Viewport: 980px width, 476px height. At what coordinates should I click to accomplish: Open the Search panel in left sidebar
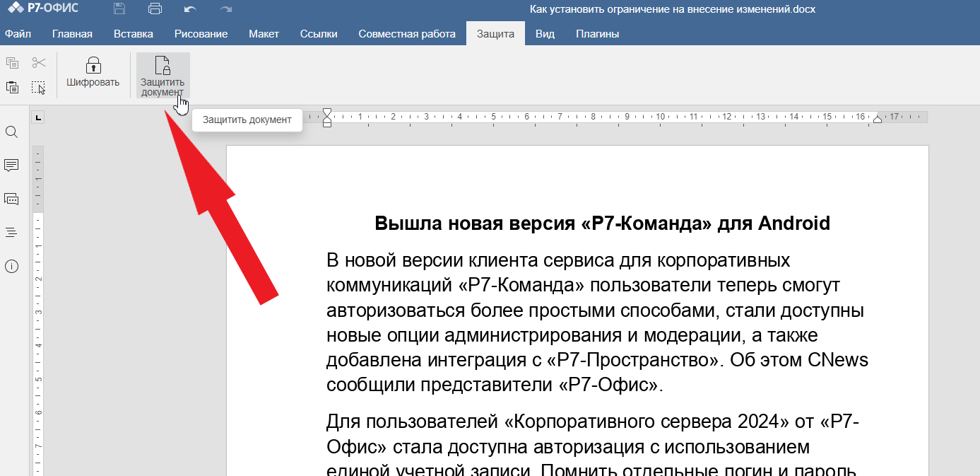pos(12,132)
